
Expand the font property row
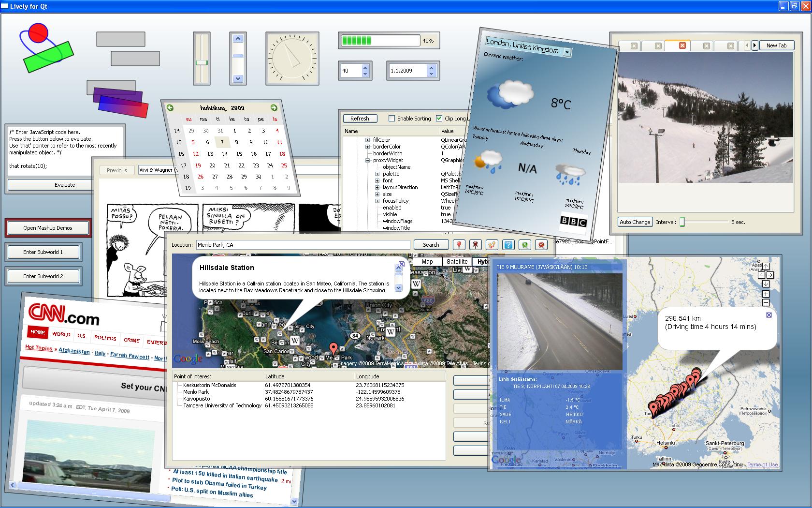tap(377, 180)
